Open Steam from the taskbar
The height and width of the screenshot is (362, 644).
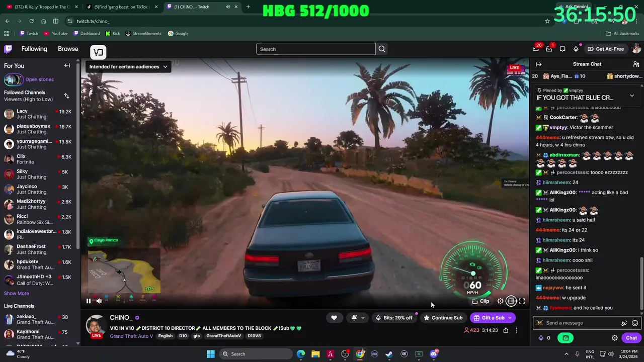pos(389,354)
